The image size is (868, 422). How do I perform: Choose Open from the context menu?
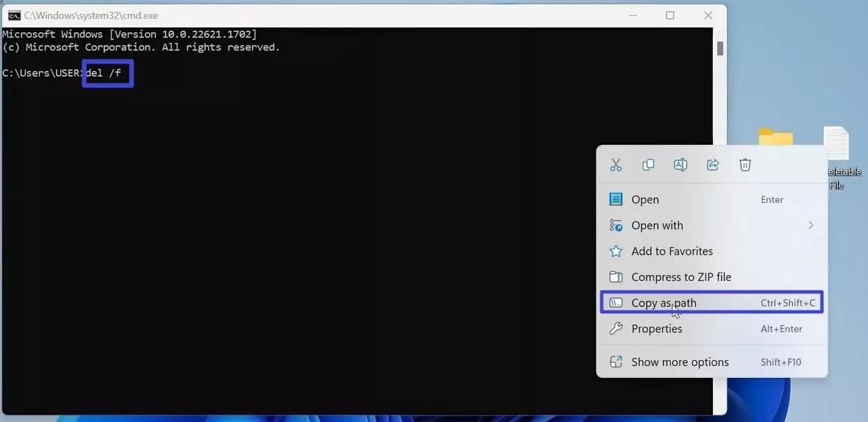tap(645, 199)
